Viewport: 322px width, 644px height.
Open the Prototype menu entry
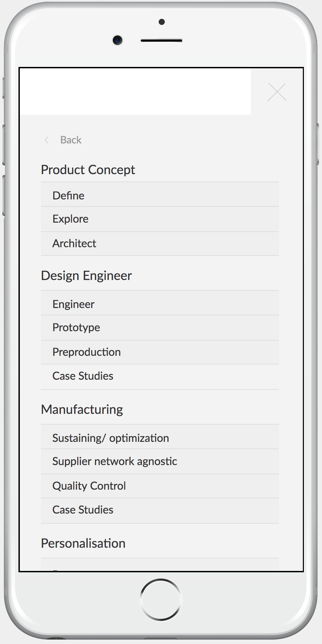[x=76, y=327]
